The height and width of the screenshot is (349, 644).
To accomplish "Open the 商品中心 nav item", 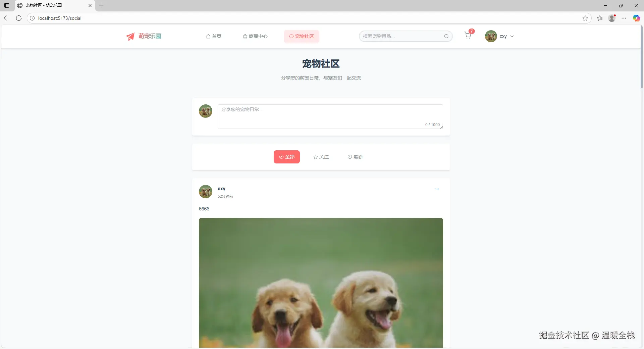I will [255, 36].
